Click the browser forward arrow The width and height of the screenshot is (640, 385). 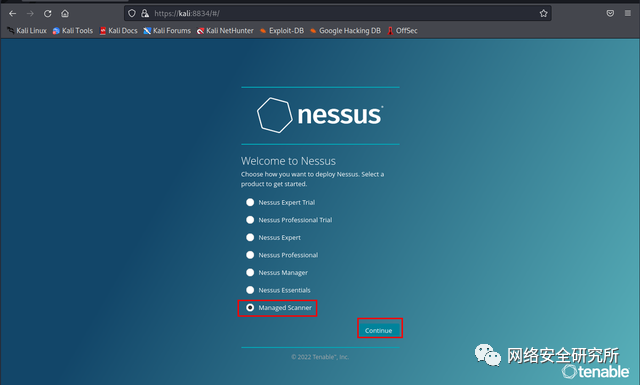(x=30, y=13)
